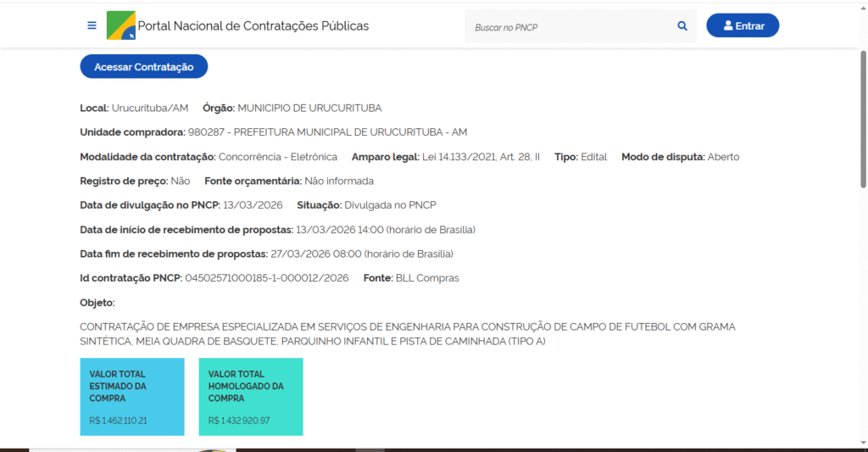This screenshot has width=868, height=452.
Task: Click the Amparo legal Lei 14.133/2021 text
Action: [481, 157]
